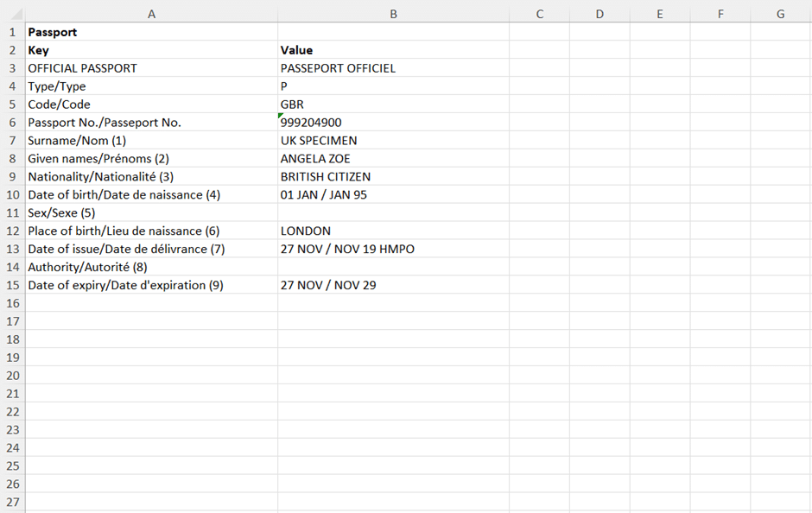The width and height of the screenshot is (812, 513).
Task: Select the bold 'Passport' title cell
Action: 151,32
